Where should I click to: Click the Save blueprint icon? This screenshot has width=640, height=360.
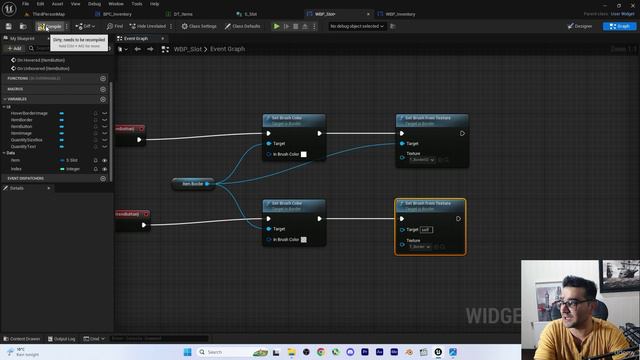click(9, 26)
